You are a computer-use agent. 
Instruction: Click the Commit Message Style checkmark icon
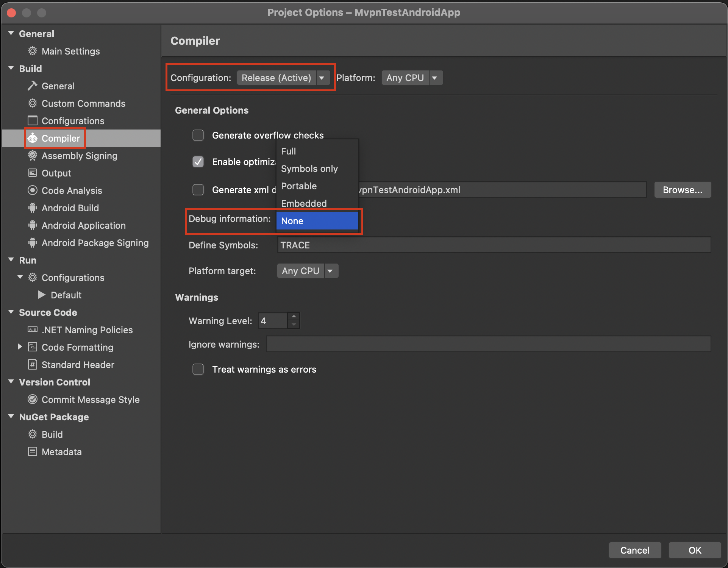point(33,399)
